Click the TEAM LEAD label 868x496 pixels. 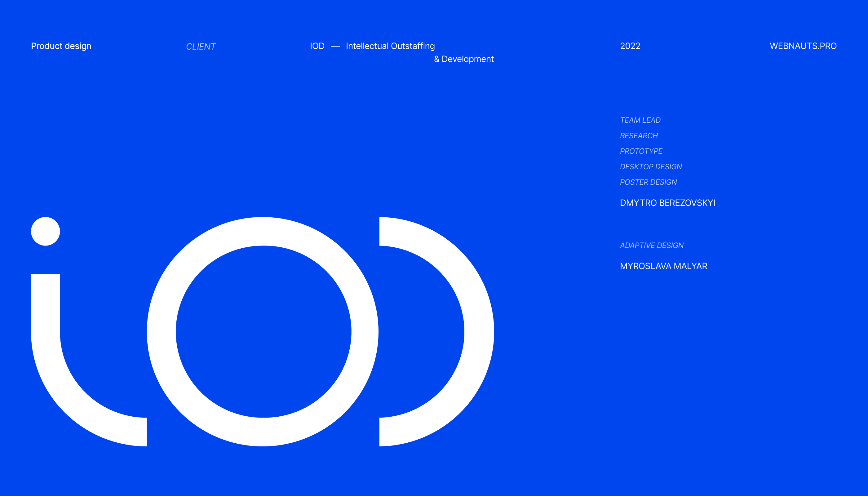[x=640, y=120]
